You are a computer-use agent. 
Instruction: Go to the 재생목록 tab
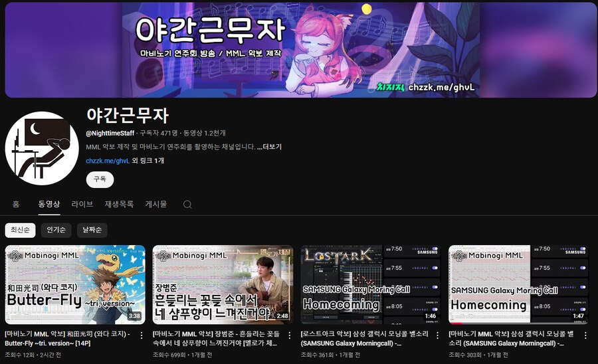click(119, 204)
